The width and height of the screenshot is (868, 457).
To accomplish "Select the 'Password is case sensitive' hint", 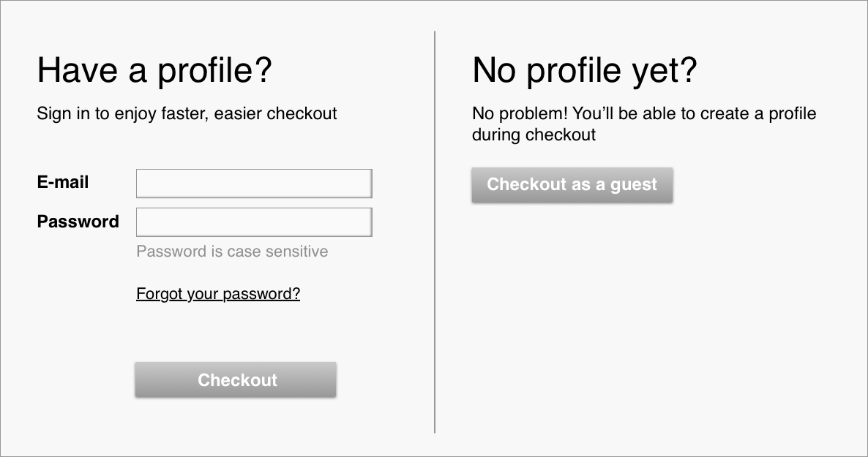I will tap(232, 252).
